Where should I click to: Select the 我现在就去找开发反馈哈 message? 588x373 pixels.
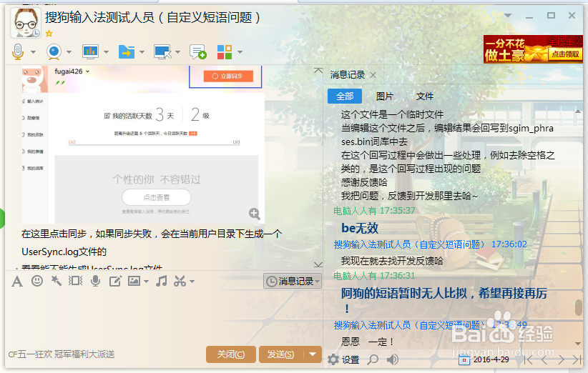coord(392,261)
